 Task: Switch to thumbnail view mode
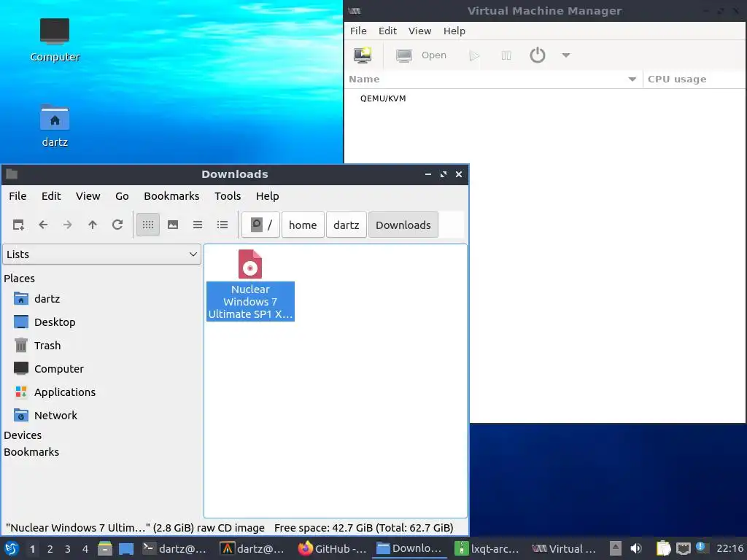173,225
